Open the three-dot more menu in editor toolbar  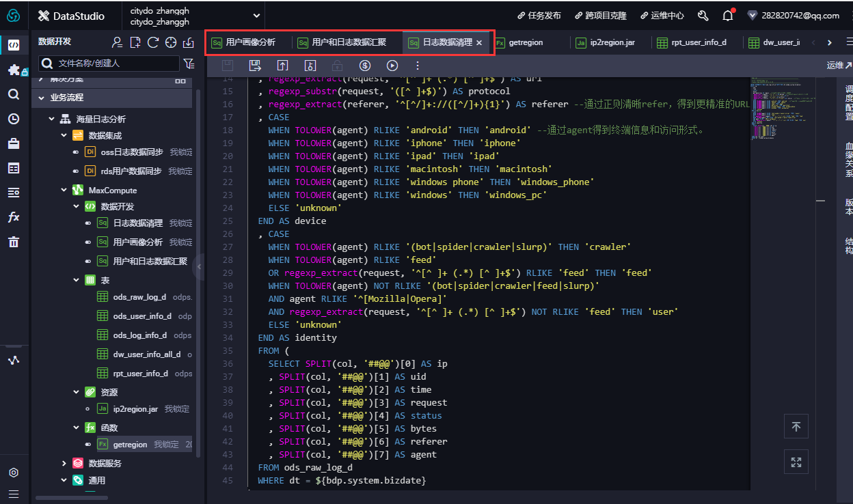tap(418, 66)
